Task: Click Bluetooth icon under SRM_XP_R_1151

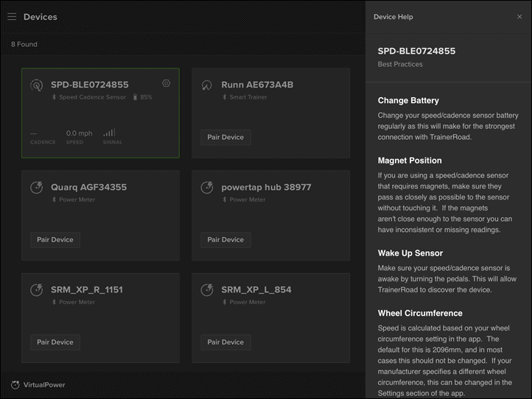Action: point(54,302)
